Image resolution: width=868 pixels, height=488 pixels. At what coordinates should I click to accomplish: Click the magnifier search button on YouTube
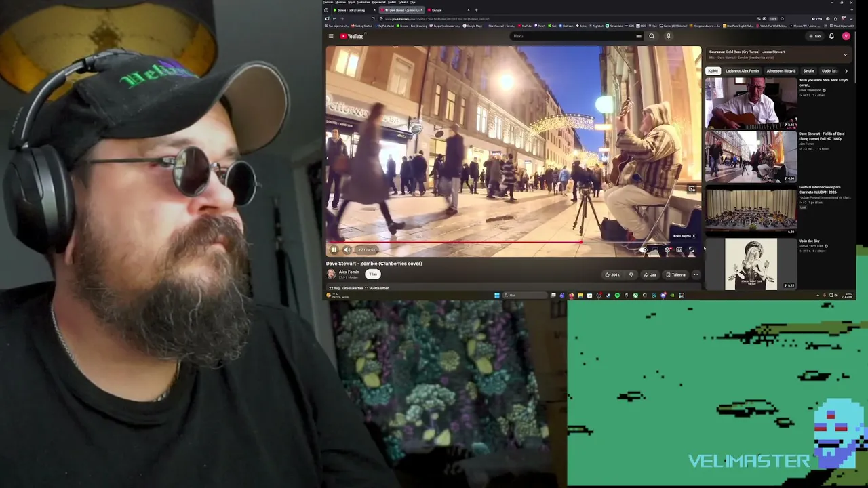point(652,36)
